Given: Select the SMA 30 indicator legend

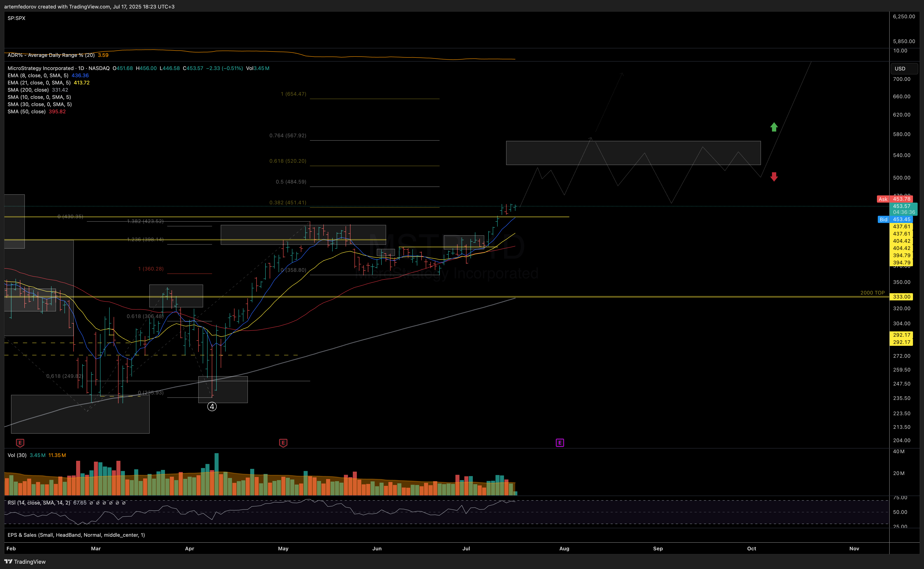Looking at the screenshot, I should [x=39, y=104].
